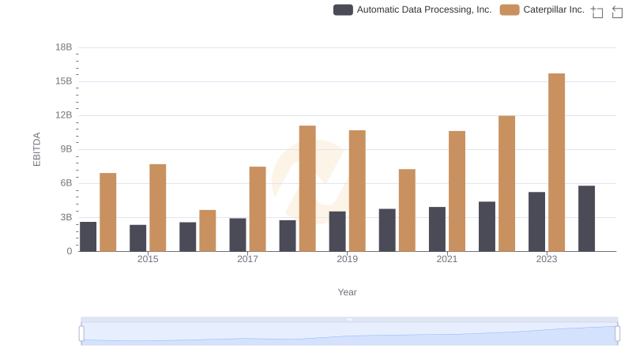Click the 2019 x-axis label
Viewport: 632px width, 364px height.
pos(347,259)
